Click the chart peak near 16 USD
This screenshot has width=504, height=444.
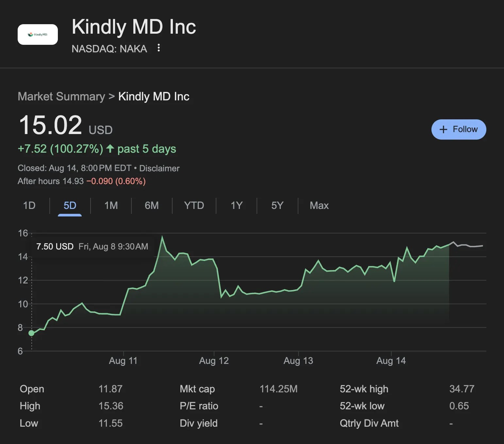pyautogui.click(x=162, y=237)
